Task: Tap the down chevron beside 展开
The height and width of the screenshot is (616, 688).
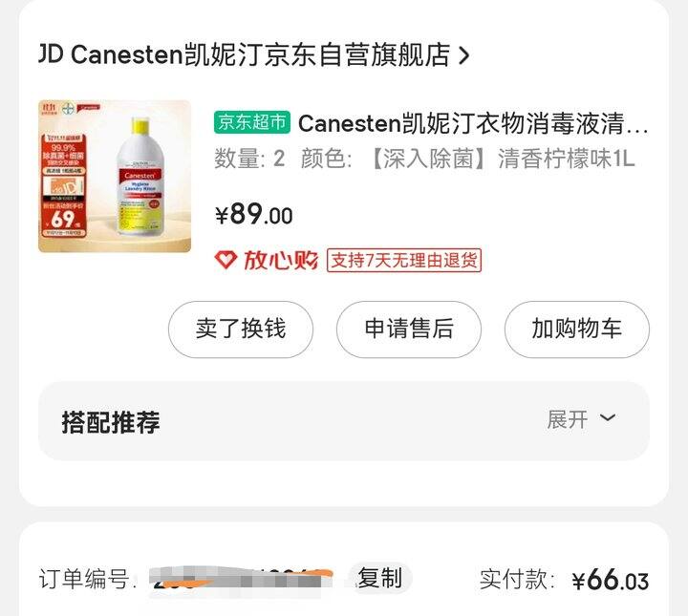Action: coord(608,417)
